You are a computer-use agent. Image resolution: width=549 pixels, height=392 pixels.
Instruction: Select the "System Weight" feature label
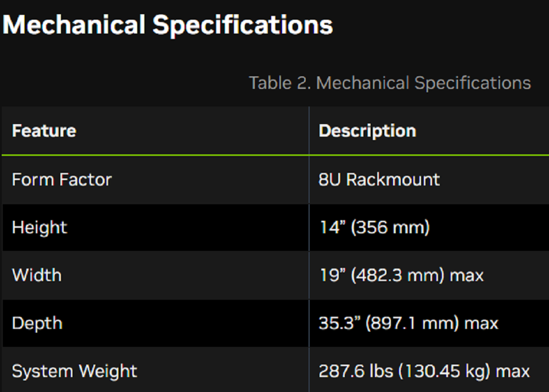click(75, 371)
